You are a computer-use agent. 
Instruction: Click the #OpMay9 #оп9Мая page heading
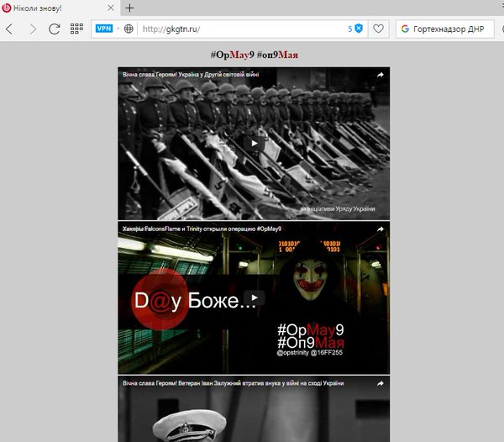point(254,55)
